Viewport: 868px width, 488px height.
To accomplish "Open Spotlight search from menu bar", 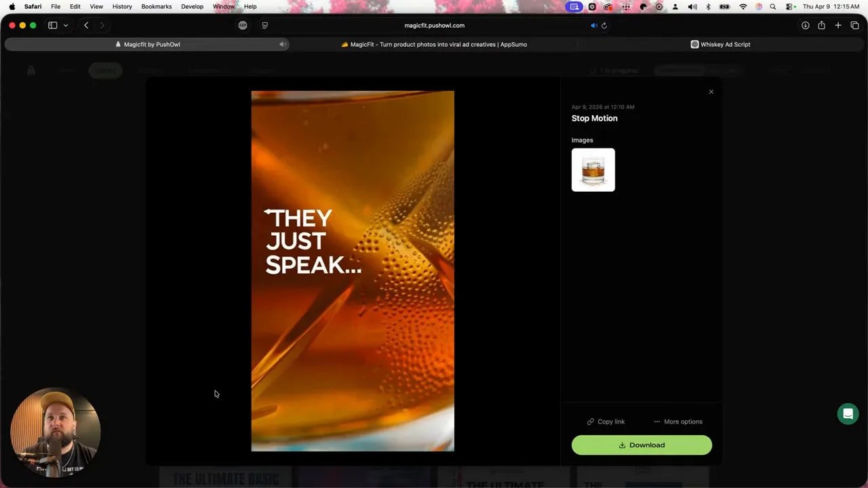I will 772,6.
